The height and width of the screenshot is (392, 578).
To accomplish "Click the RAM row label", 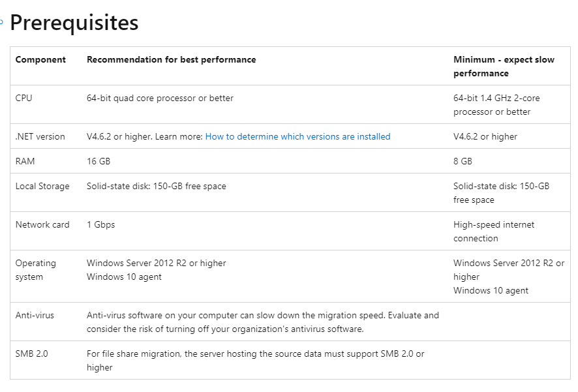I will click(25, 160).
